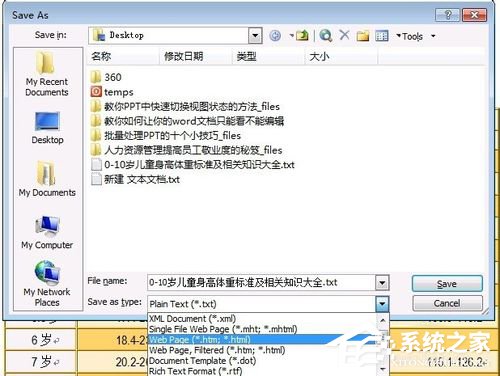
Task: Create a new folder
Action: pos(363,35)
